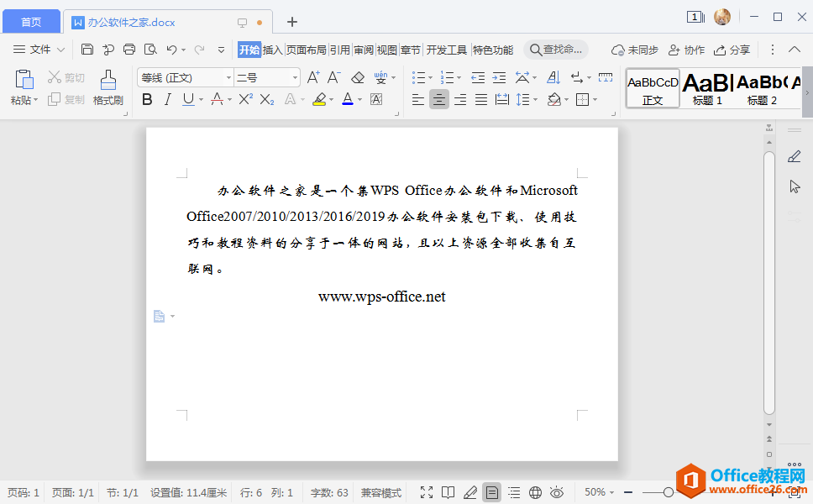Screen dimensions: 813x504
Task: Click the Clear Formatting eraser icon
Action: (x=358, y=78)
